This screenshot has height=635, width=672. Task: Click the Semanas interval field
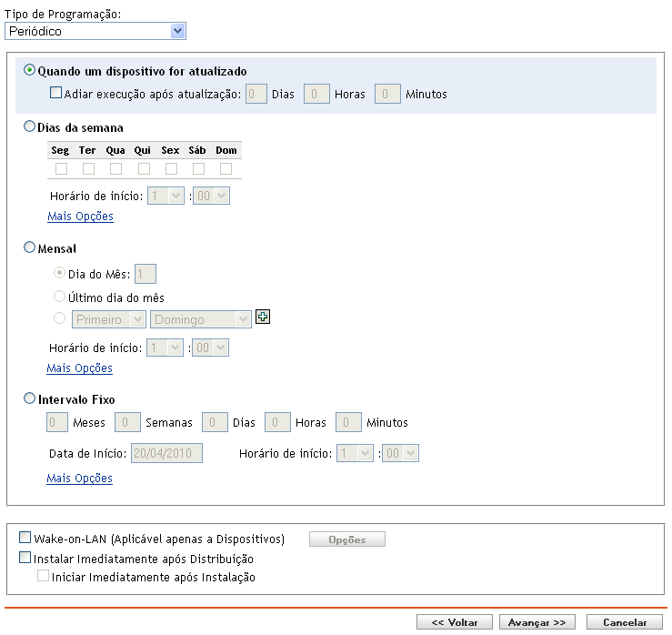tap(127, 422)
